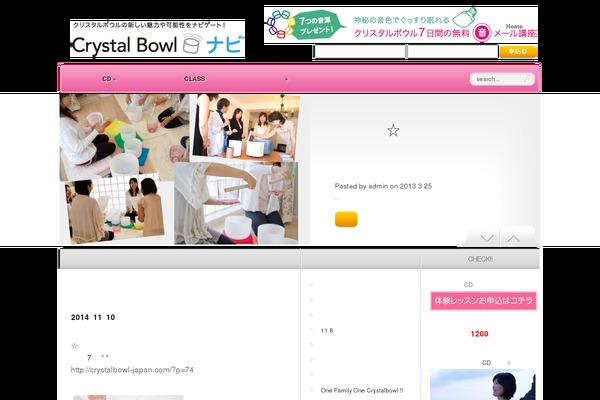Open the CLASS menu item
Viewport: 600px width, 400px height.
tap(194, 78)
